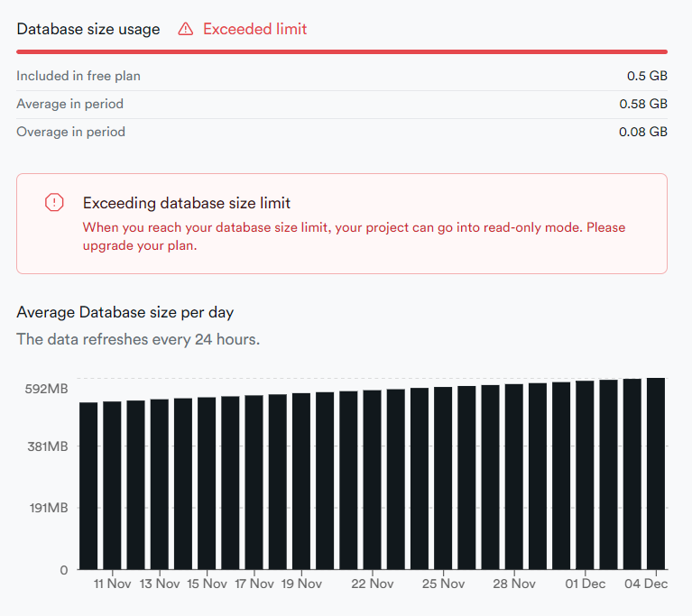Viewport: 692px width, 616px height.
Task: Click the chart bar above 19 Nov
Action: tap(301, 482)
